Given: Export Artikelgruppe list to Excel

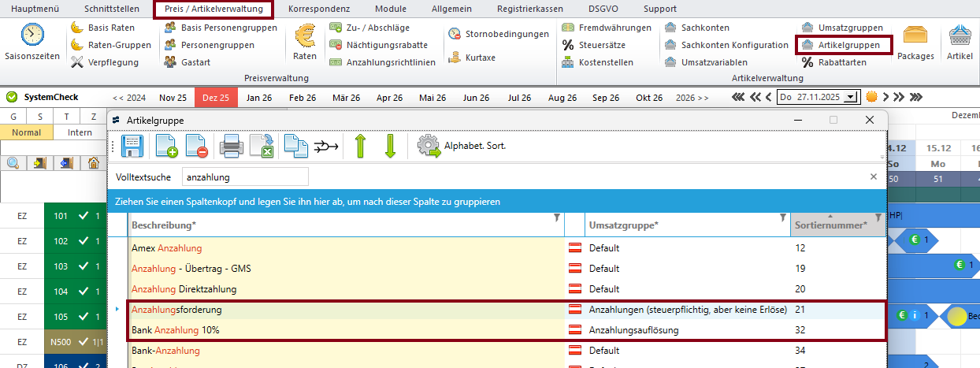Looking at the screenshot, I should (261, 146).
